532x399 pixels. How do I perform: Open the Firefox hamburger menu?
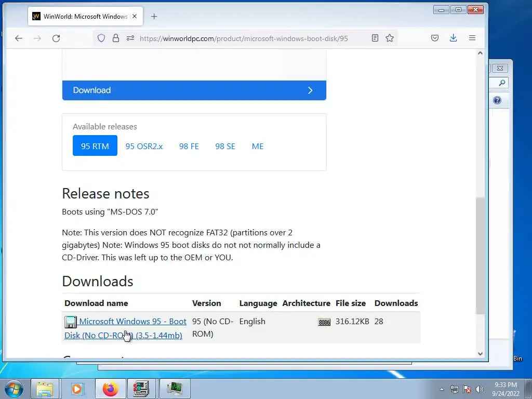pyautogui.click(x=472, y=38)
